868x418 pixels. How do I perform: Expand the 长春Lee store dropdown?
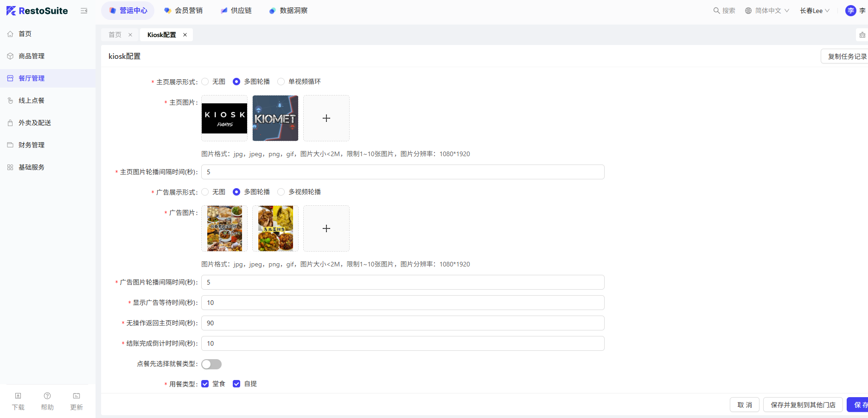click(814, 11)
